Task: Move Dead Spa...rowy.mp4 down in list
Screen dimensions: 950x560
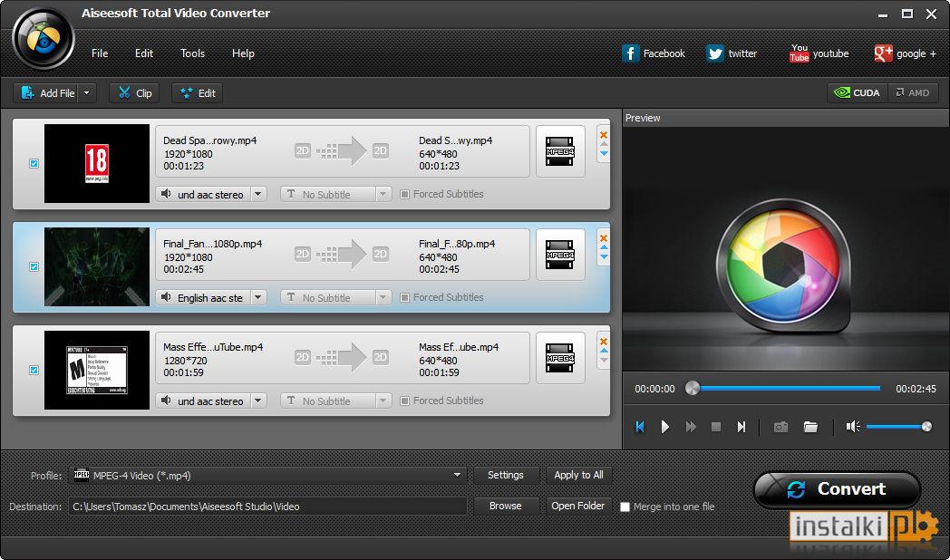Action: click(604, 154)
